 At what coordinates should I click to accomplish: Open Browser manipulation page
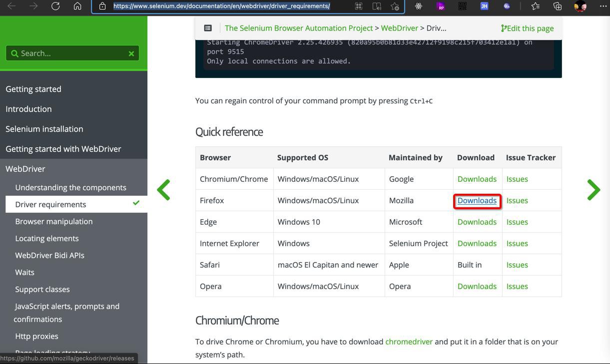(54, 221)
